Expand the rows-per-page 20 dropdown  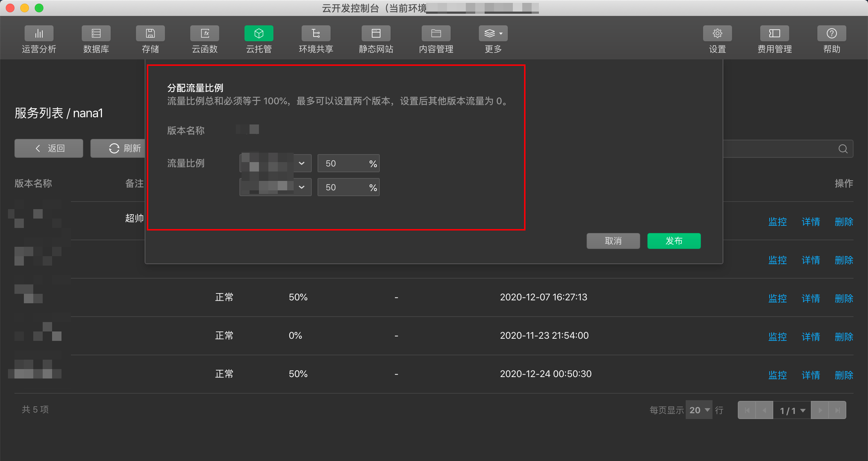pyautogui.click(x=699, y=410)
